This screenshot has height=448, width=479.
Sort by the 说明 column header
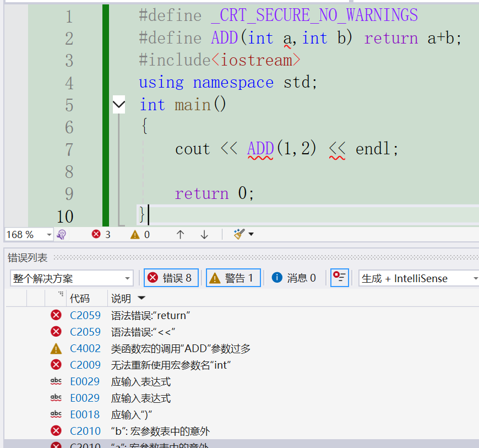click(x=121, y=298)
